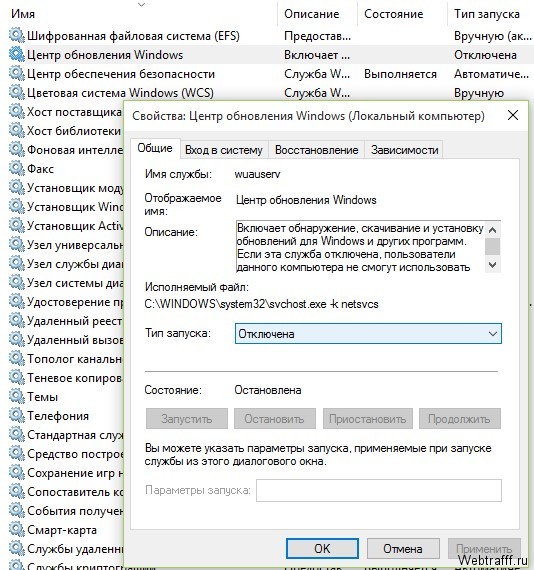Click the 'Остановлена' status text
Image resolution: width=534 pixels, height=570 pixels.
(x=268, y=390)
